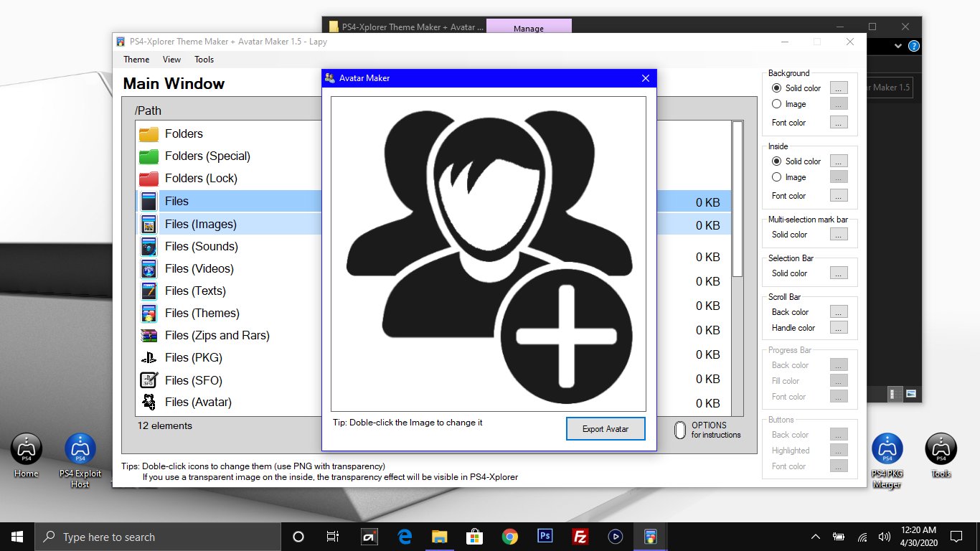980x551 pixels.
Task: Select the Files (Themes) icon
Action: [x=149, y=313]
